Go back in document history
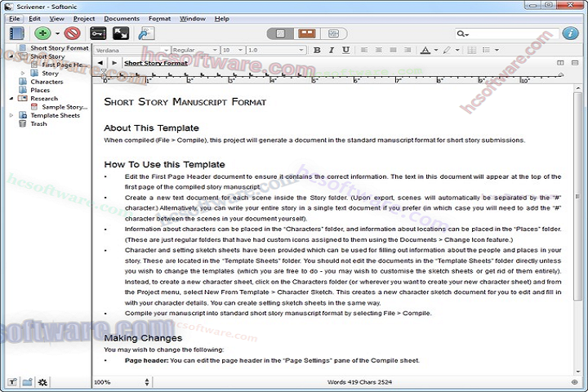Image resolution: width=588 pixels, height=392 pixels. click(x=100, y=63)
